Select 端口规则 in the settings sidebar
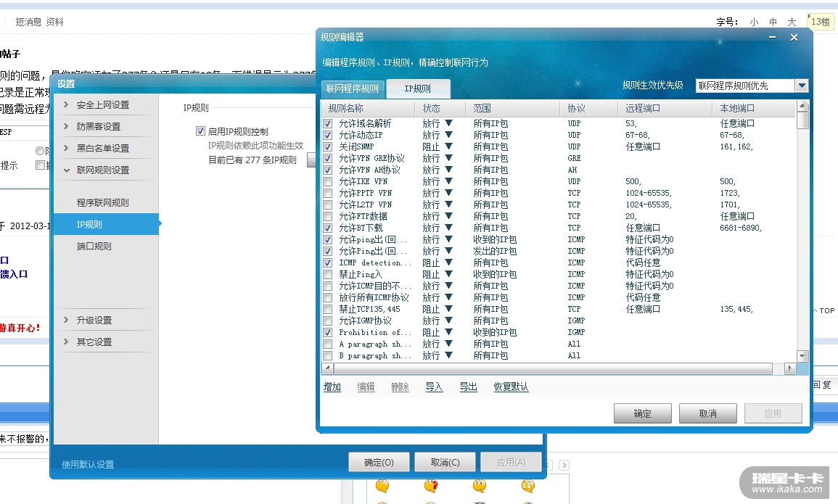The height and width of the screenshot is (504, 838). tap(94, 247)
